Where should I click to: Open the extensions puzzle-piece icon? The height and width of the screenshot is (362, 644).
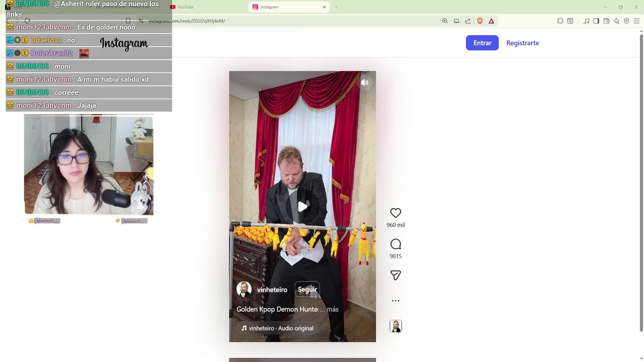(x=560, y=21)
